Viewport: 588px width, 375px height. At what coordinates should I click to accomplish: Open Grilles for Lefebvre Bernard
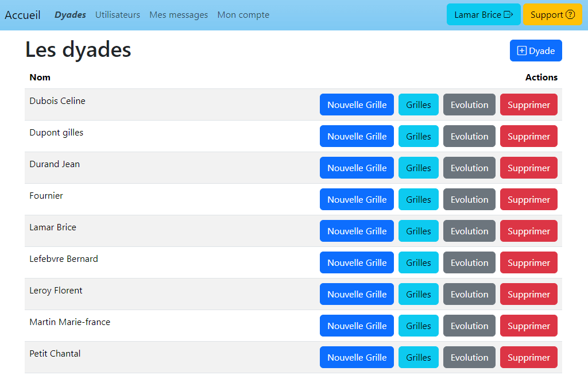pyautogui.click(x=418, y=262)
